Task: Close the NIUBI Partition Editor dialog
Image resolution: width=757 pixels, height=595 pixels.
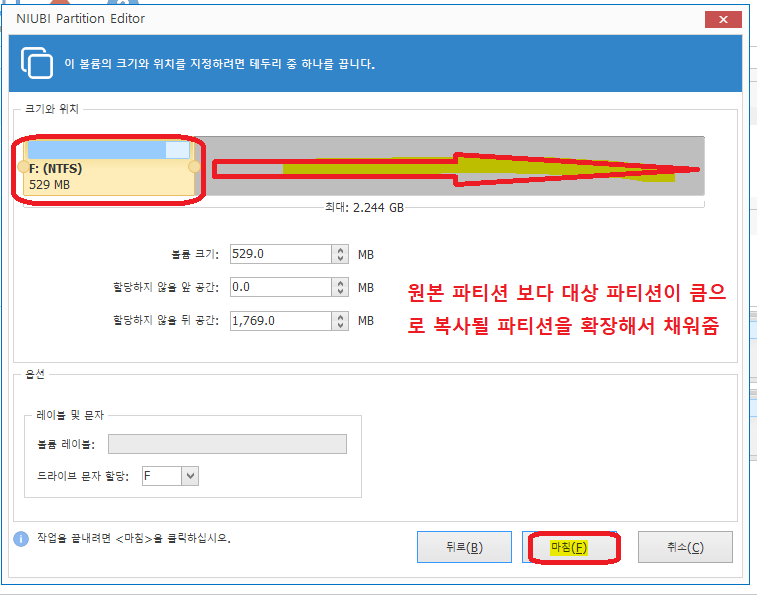Action: pos(723,19)
